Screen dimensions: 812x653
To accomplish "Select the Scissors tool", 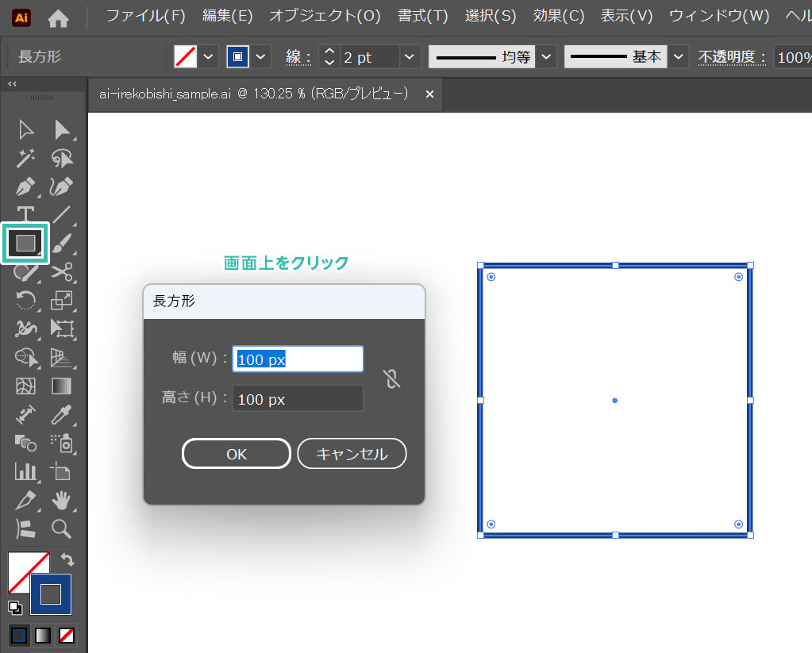I will 61,272.
